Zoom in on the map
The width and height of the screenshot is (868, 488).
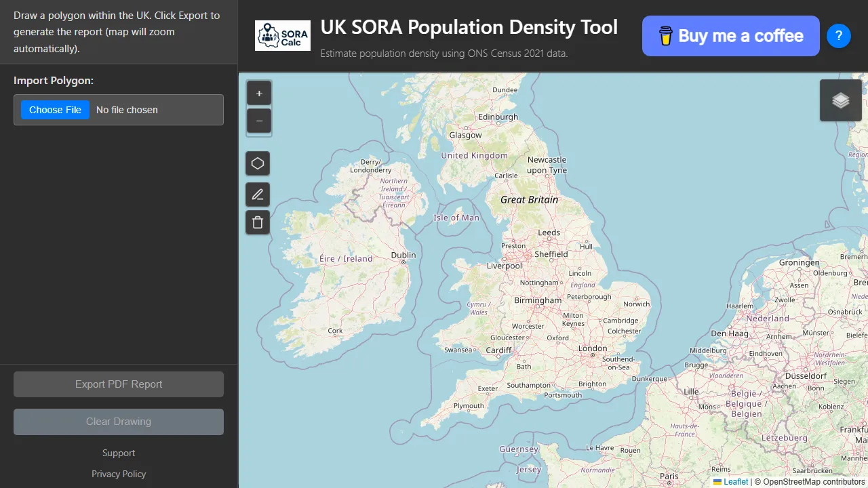259,93
